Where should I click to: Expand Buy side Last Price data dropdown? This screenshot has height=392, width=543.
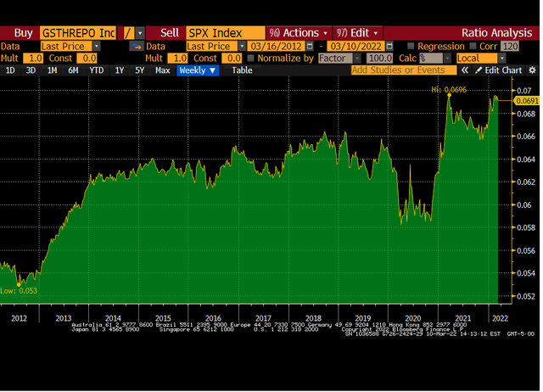[x=97, y=46]
